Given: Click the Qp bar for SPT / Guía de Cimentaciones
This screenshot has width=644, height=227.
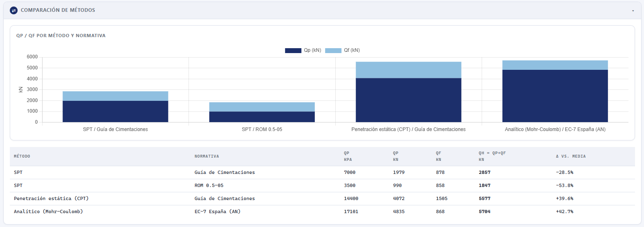Looking at the screenshot, I should 115,111.
